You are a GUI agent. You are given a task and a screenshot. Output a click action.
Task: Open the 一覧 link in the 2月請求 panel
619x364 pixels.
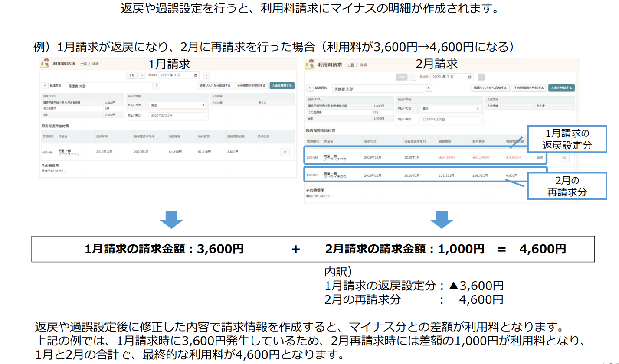(x=351, y=65)
